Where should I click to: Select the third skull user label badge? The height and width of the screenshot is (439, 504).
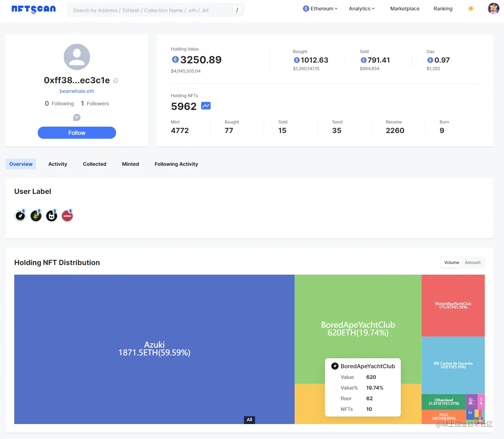52,216
